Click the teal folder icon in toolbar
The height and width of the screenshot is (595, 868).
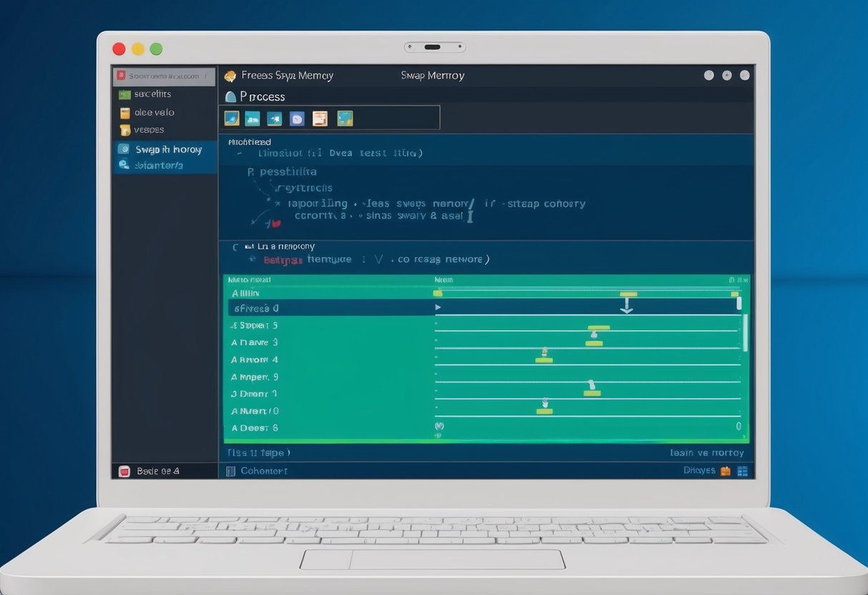(x=252, y=119)
